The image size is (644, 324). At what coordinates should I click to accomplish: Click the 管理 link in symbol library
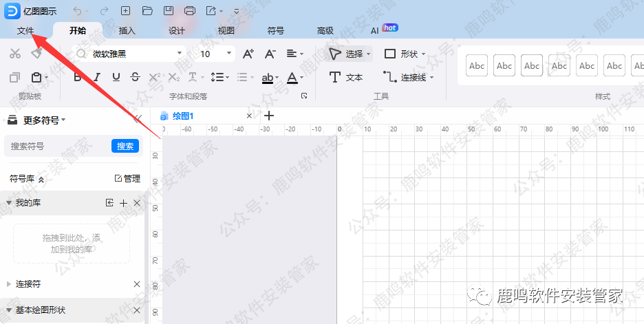pyautogui.click(x=127, y=179)
